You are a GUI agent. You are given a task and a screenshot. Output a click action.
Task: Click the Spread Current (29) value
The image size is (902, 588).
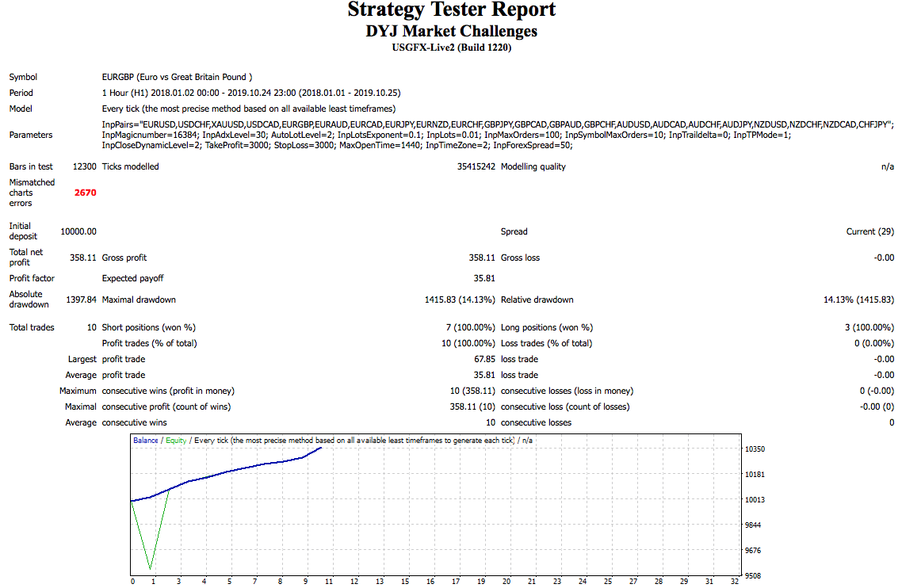tap(870, 231)
